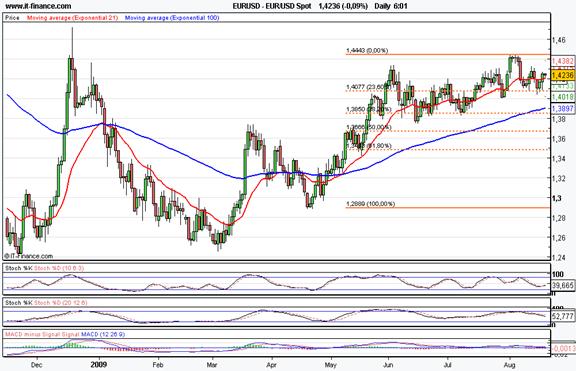576x371 pixels.
Task: Click the 1,28 price axis label
Action: pos(559,218)
